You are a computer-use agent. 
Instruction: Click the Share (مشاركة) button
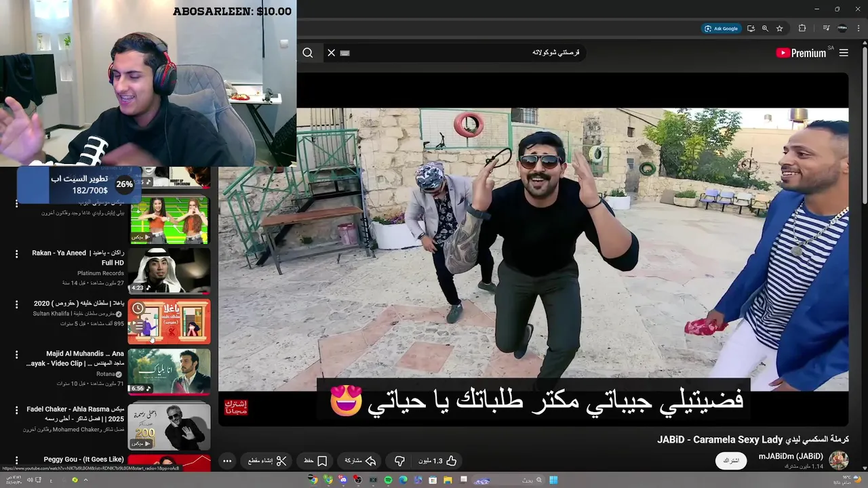point(360,461)
